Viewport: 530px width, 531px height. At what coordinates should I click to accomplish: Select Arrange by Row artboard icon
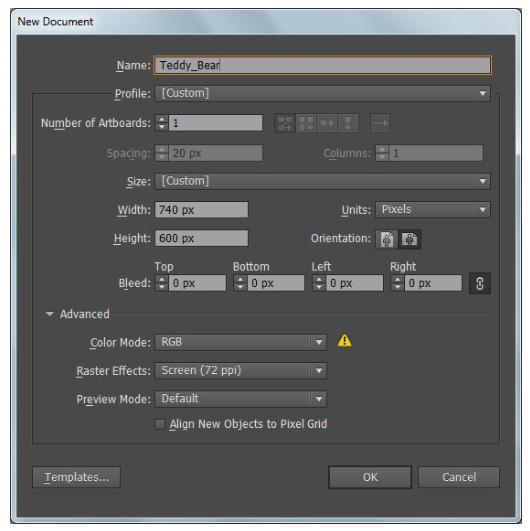pyautogui.click(x=327, y=123)
